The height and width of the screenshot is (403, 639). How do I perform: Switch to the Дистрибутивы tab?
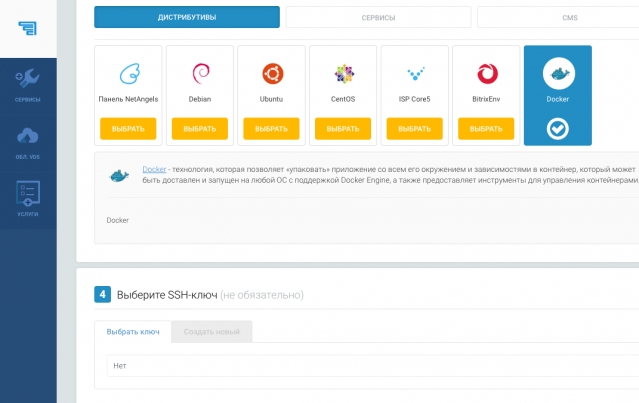click(187, 17)
